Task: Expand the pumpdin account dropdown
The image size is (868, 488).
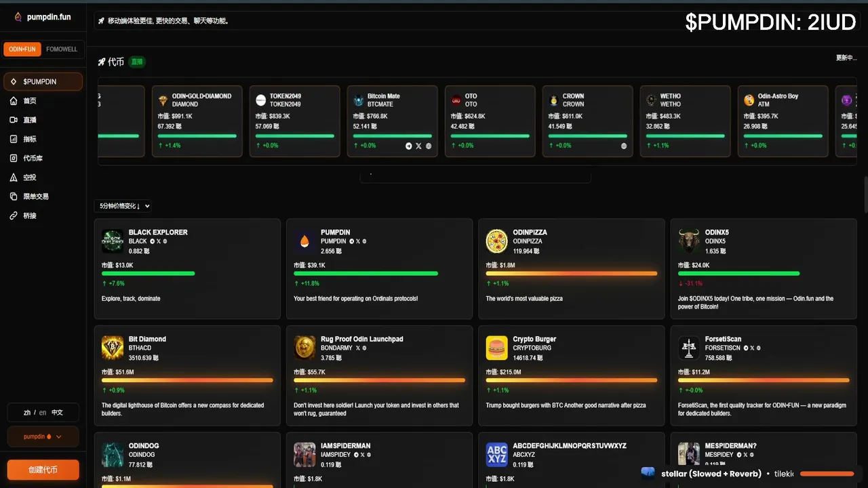Action: [x=43, y=436]
